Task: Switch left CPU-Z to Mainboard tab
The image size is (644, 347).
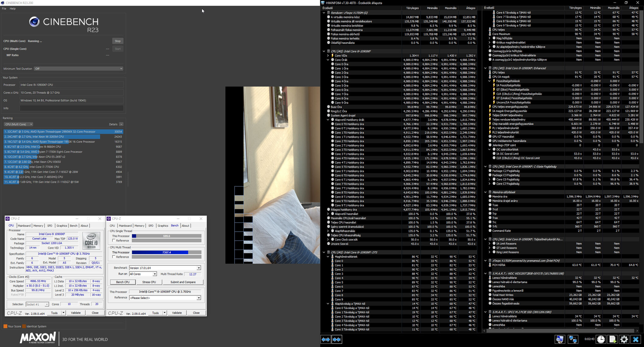Action: tap(24, 226)
